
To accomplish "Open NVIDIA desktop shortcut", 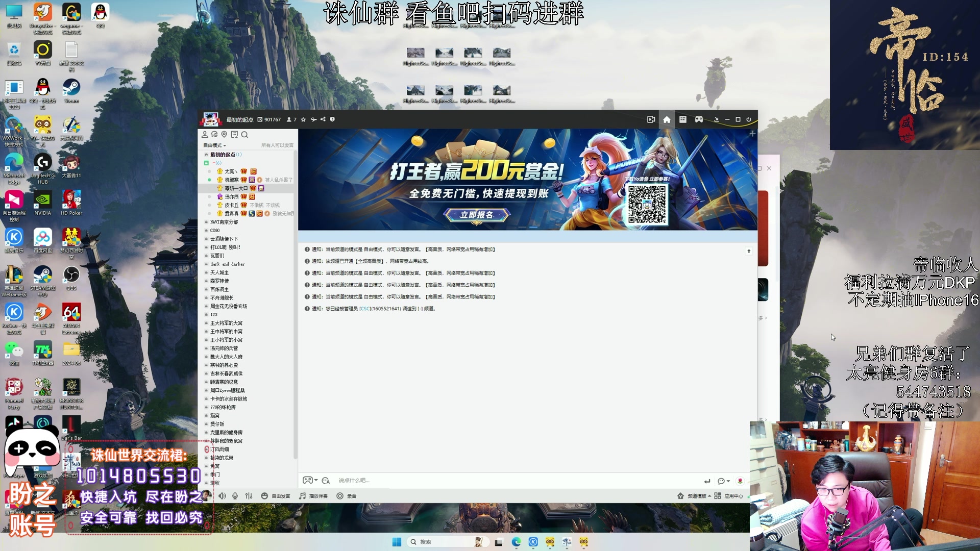I will [43, 204].
